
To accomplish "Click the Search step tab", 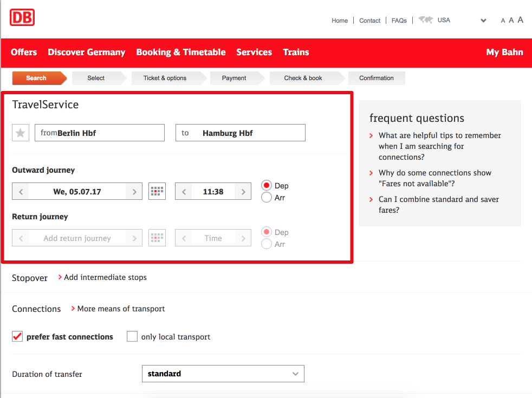I will coord(40,78).
